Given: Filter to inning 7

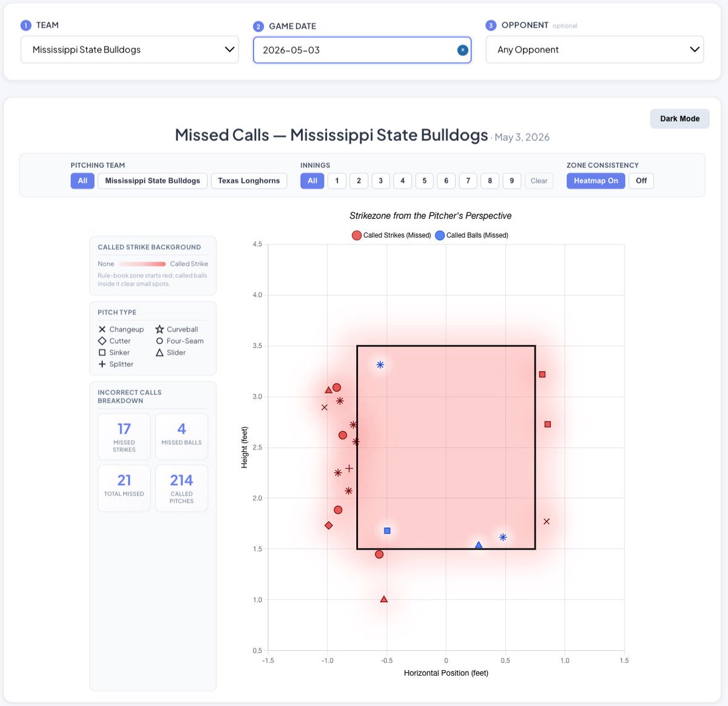Looking at the screenshot, I should pos(468,181).
